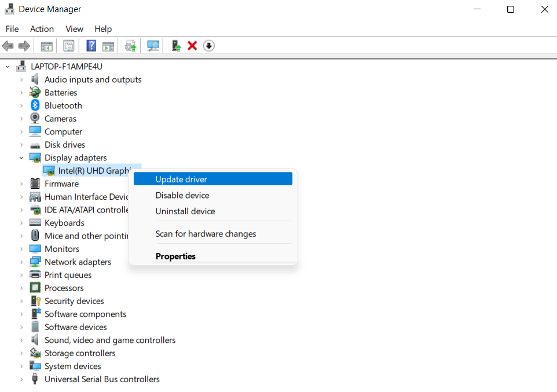Open the Action menu

[x=42, y=29]
